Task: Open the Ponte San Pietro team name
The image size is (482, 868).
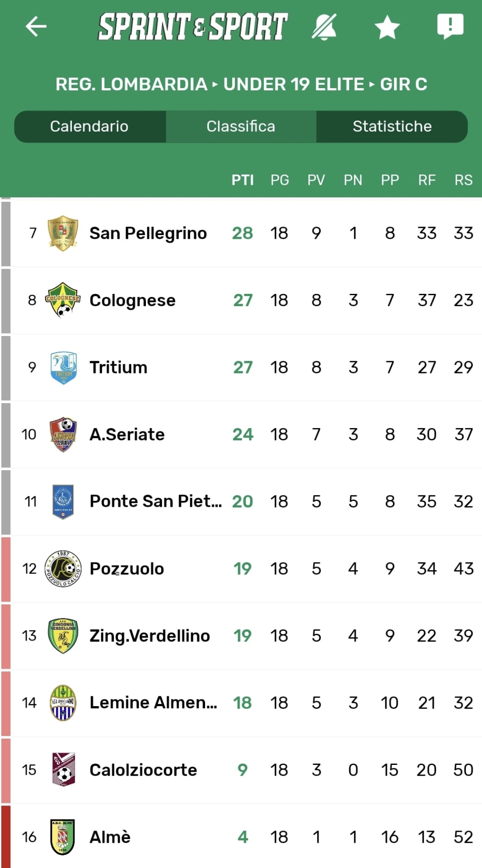Action: (x=155, y=501)
